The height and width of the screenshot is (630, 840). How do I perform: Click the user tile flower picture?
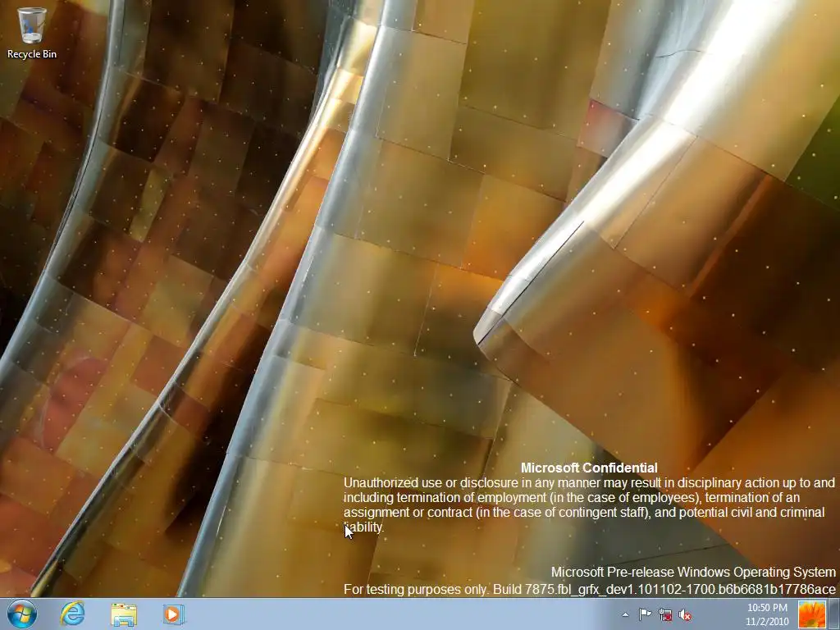(x=811, y=614)
